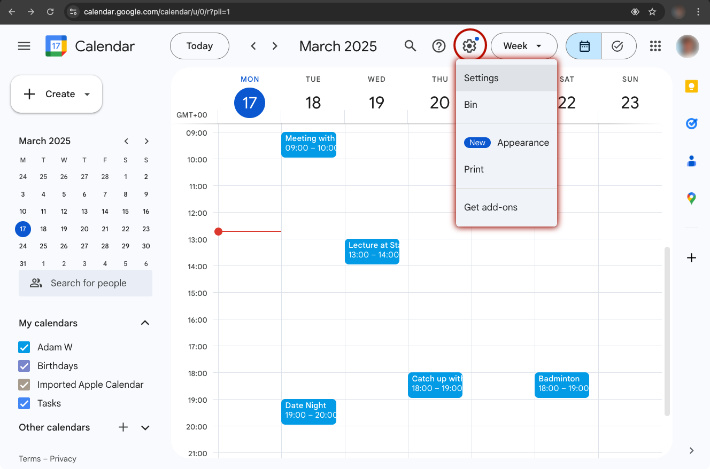This screenshot has height=469, width=710.
Task: Open Google Maps side panel icon
Action: click(x=691, y=198)
